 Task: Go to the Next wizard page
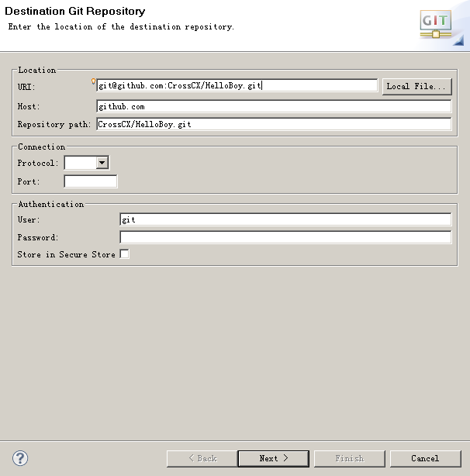coord(274,458)
